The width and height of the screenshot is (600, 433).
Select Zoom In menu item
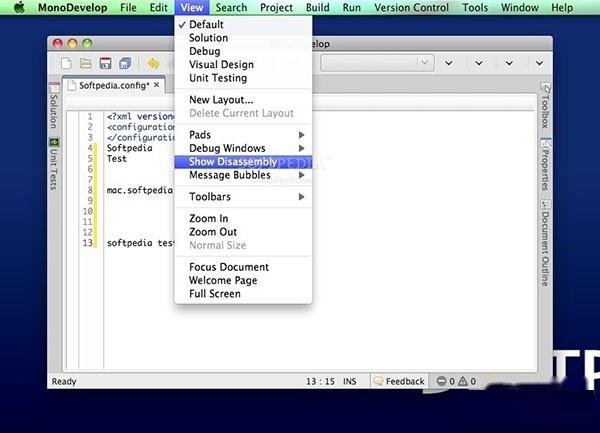(x=243, y=218)
